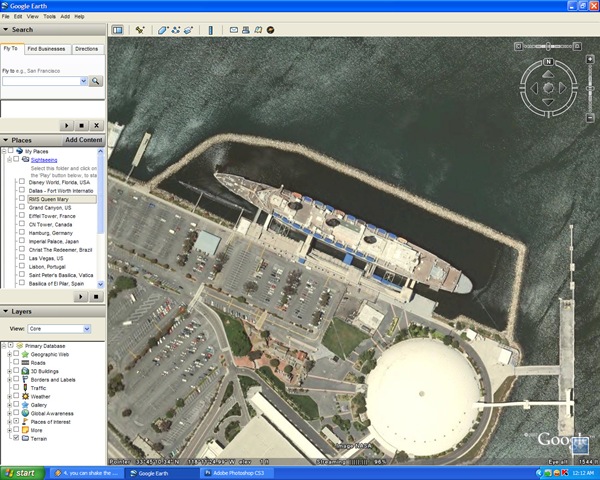Click the Print toolbar icon

pos(245,30)
